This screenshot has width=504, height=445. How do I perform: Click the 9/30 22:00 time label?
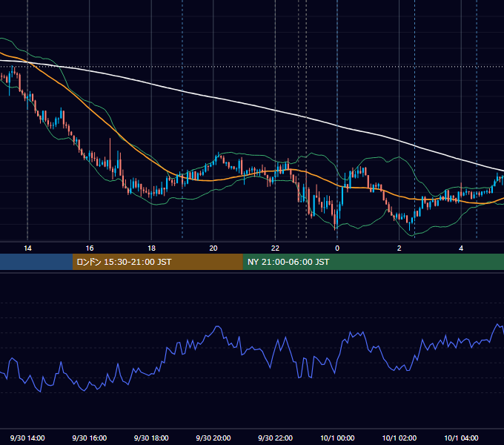click(x=275, y=438)
